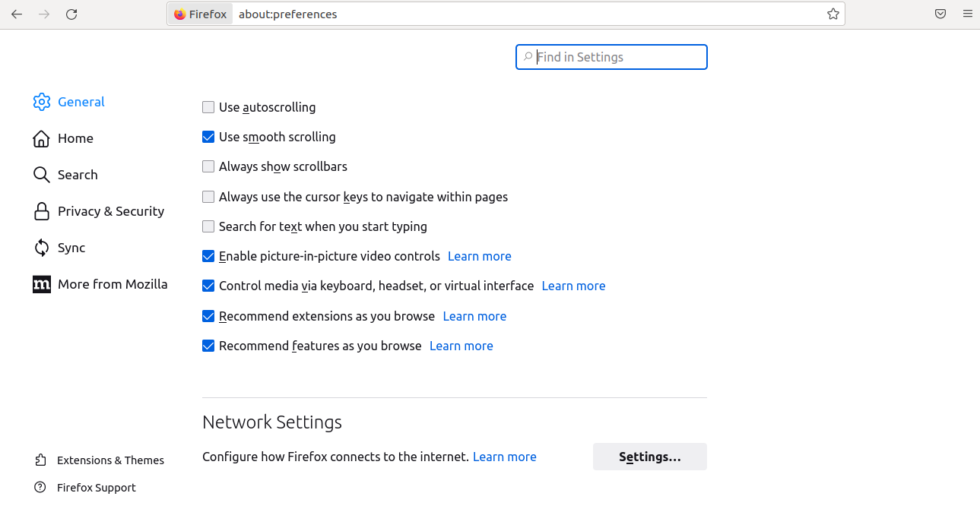
Task: Open Privacy & Security using the lock icon
Action: point(42,210)
